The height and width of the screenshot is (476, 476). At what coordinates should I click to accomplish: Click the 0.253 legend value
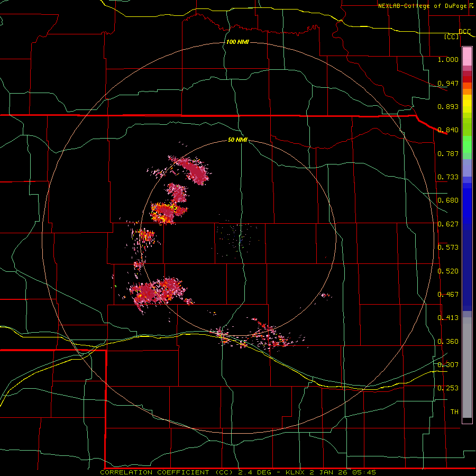pos(448,388)
